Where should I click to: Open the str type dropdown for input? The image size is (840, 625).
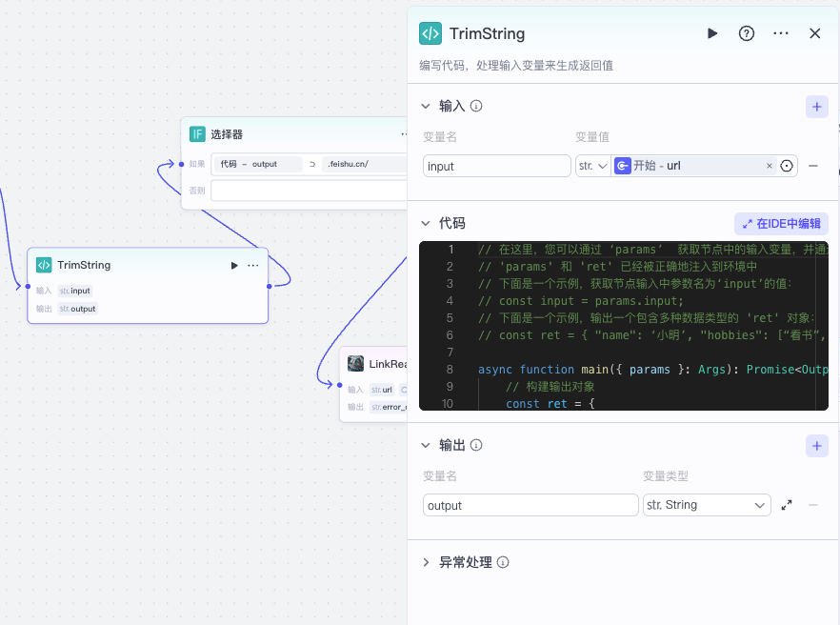(x=592, y=166)
